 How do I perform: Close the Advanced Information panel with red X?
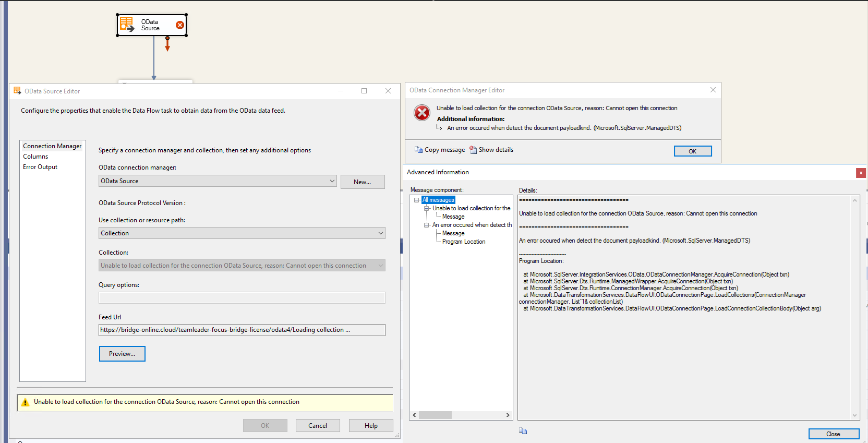(861, 173)
